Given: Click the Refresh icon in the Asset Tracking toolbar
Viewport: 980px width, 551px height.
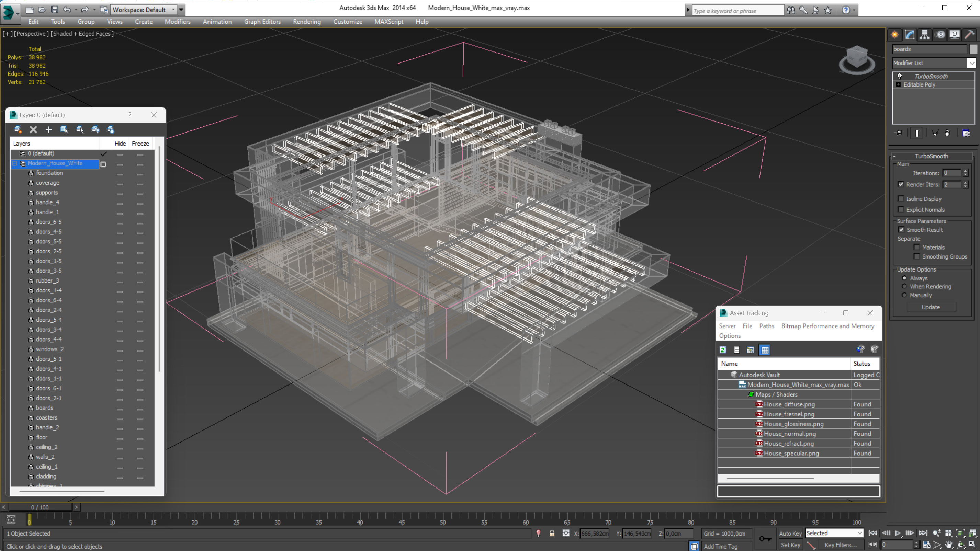Looking at the screenshot, I should [723, 350].
